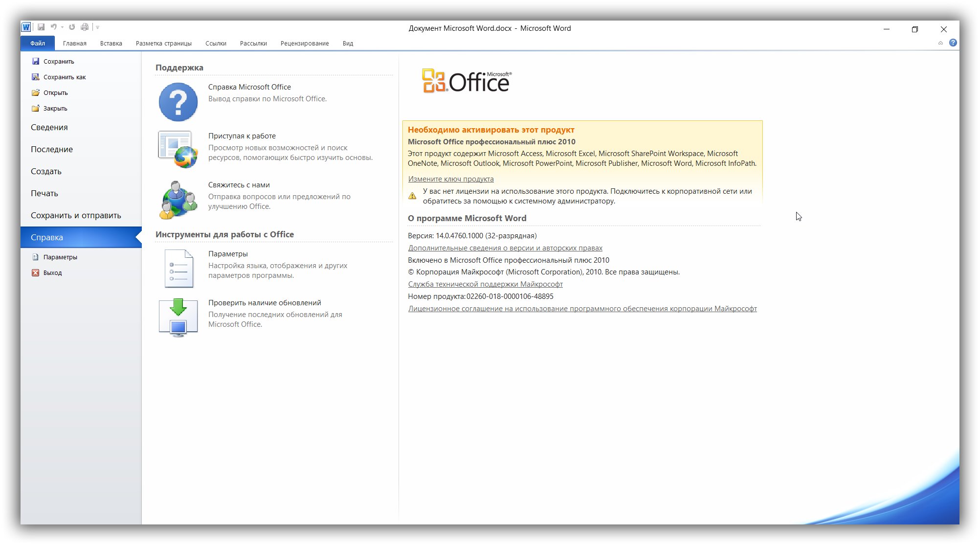Click the Microsoft Office logo
Image resolution: width=980 pixels, height=545 pixels.
(467, 81)
